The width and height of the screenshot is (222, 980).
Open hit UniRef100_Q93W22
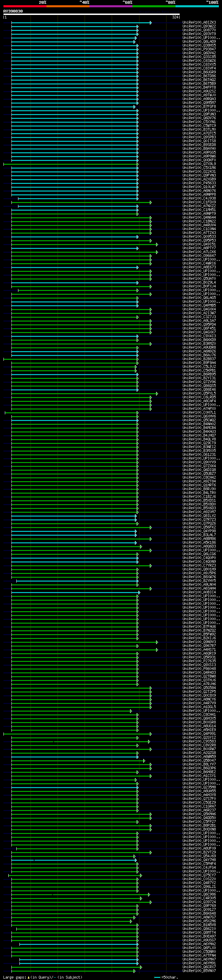pos(199,26)
